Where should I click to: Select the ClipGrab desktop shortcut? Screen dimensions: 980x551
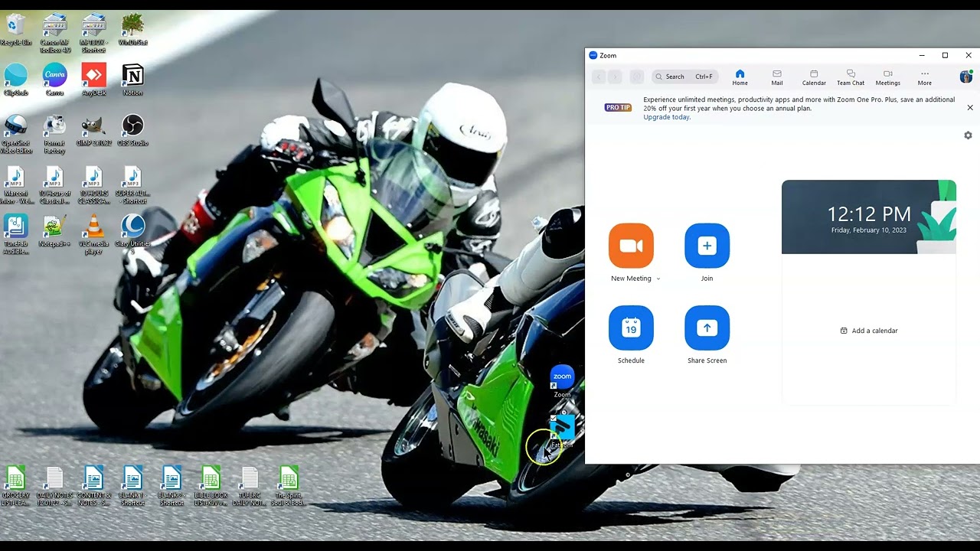coord(16,80)
